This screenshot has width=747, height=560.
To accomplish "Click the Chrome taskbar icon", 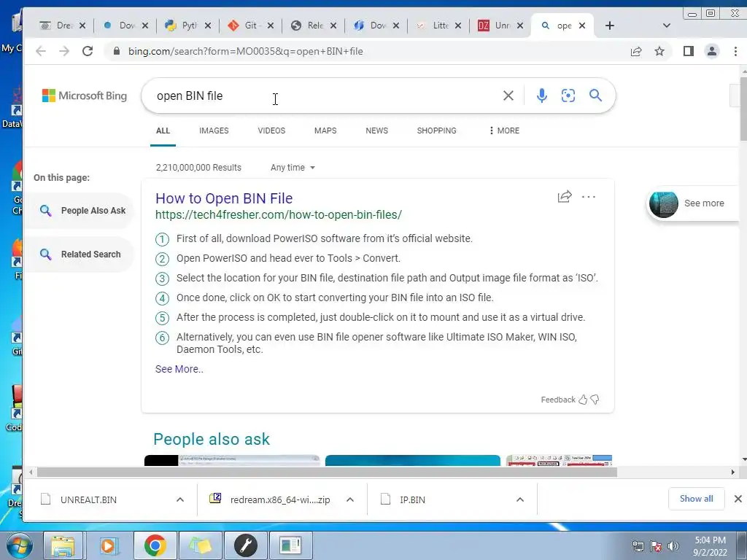I will [x=155, y=545].
